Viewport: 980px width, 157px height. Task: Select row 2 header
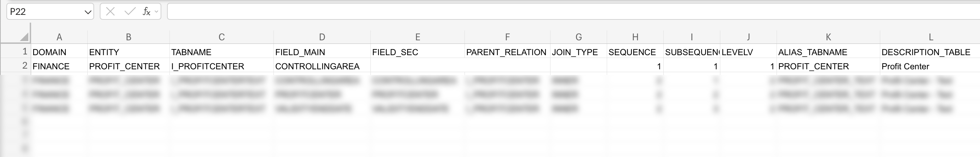pyautogui.click(x=24, y=66)
